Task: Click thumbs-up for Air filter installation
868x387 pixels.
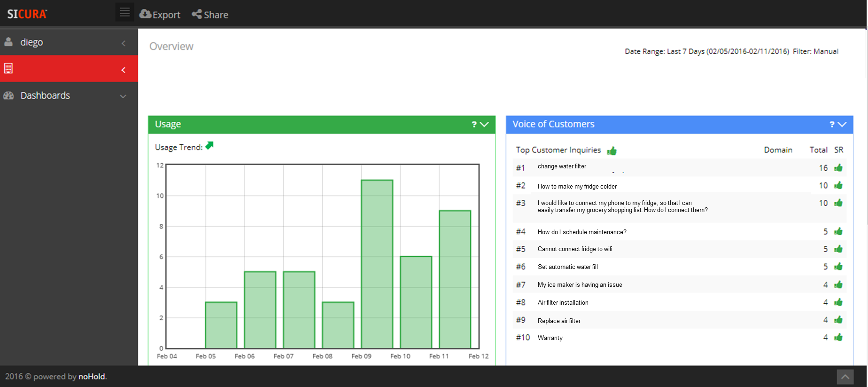Action: coord(838,302)
